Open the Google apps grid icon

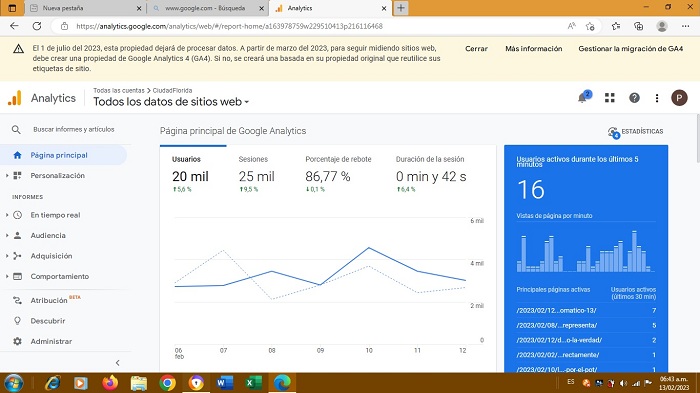pos(610,98)
